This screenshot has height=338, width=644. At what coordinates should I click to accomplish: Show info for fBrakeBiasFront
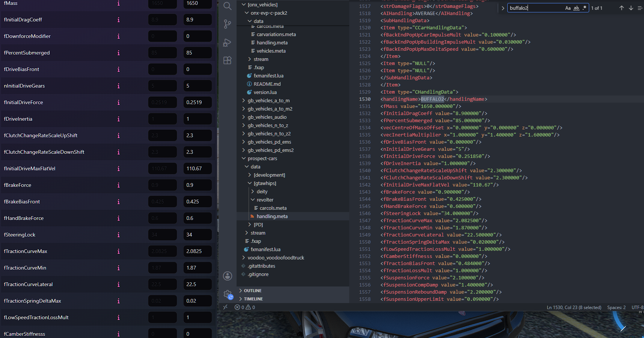(x=119, y=202)
